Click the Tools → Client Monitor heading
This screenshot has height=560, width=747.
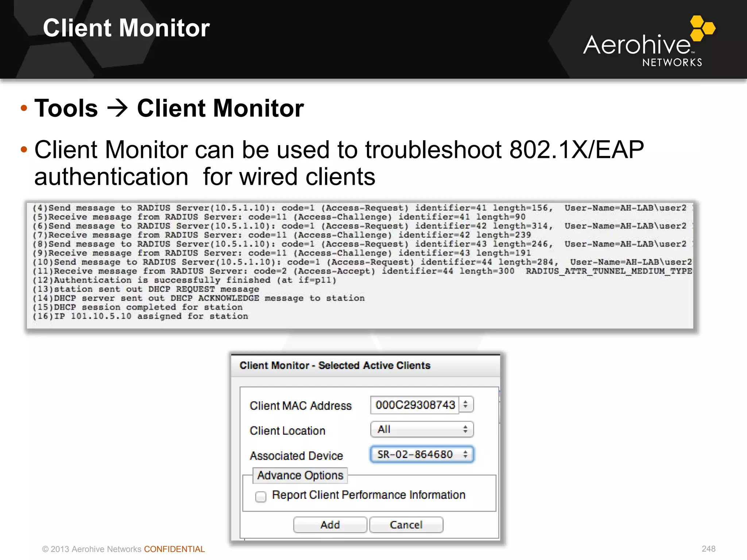(x=169, y=108)
